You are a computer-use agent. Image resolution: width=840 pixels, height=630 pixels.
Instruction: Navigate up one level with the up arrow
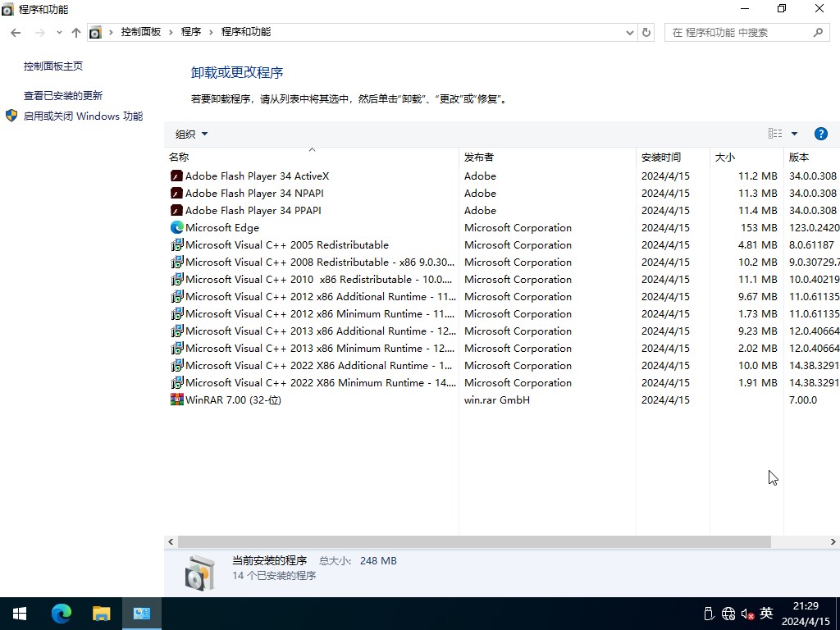[75, 32]
